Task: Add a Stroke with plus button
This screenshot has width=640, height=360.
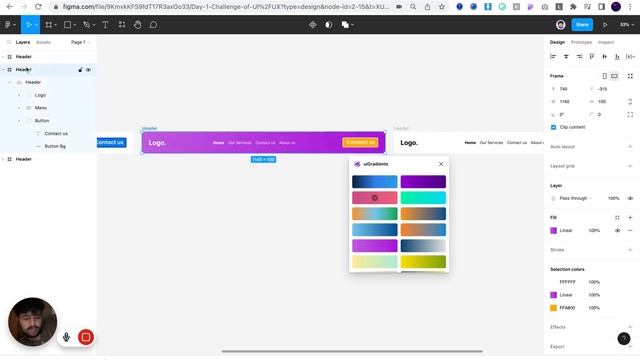Action: pos(630,250)
